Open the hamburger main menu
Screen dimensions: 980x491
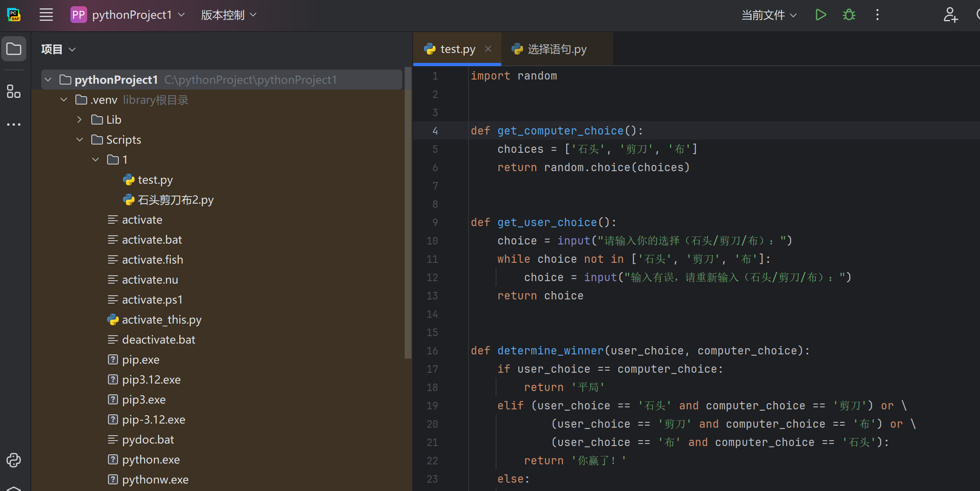tap(46, 15)
